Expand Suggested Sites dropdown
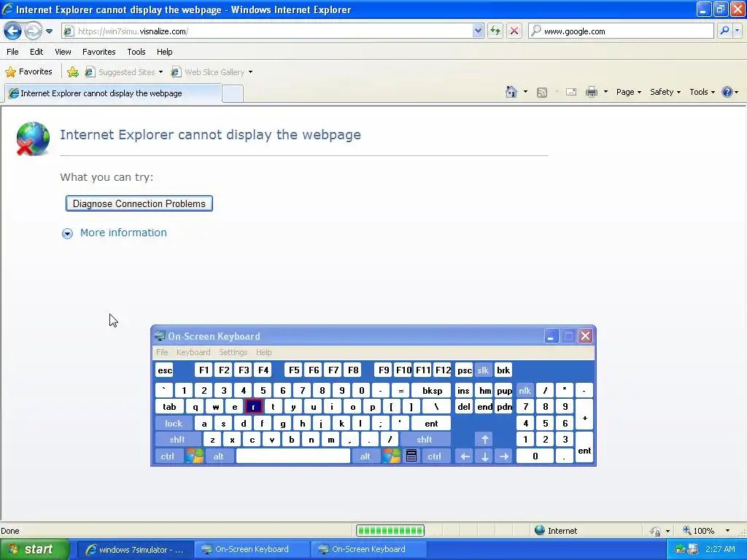This screenshot has height=560, width=747. [x=160, y=72]
